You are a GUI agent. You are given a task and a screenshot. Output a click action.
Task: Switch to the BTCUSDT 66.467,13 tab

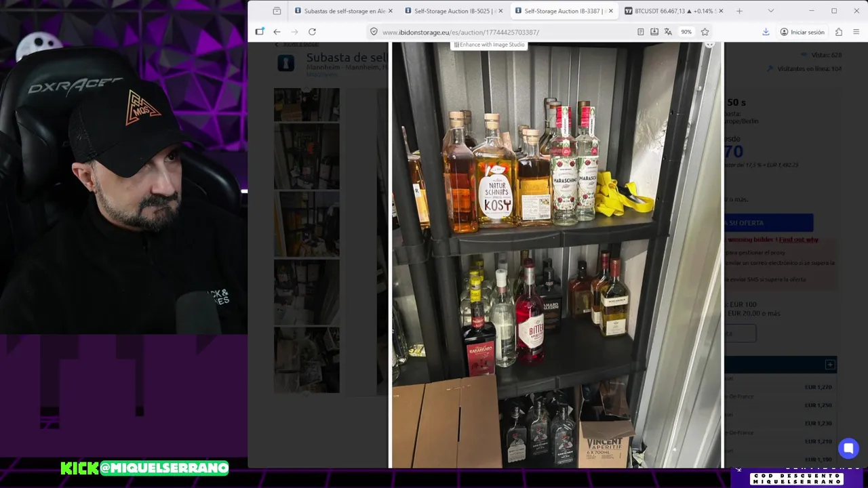click(x=674, y=11)
